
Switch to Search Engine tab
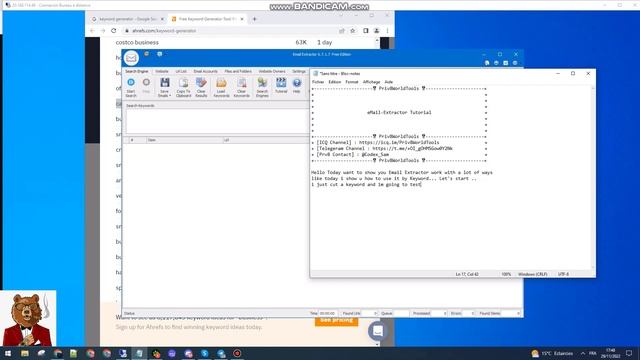pyautogui.click(x=137, y=71)
